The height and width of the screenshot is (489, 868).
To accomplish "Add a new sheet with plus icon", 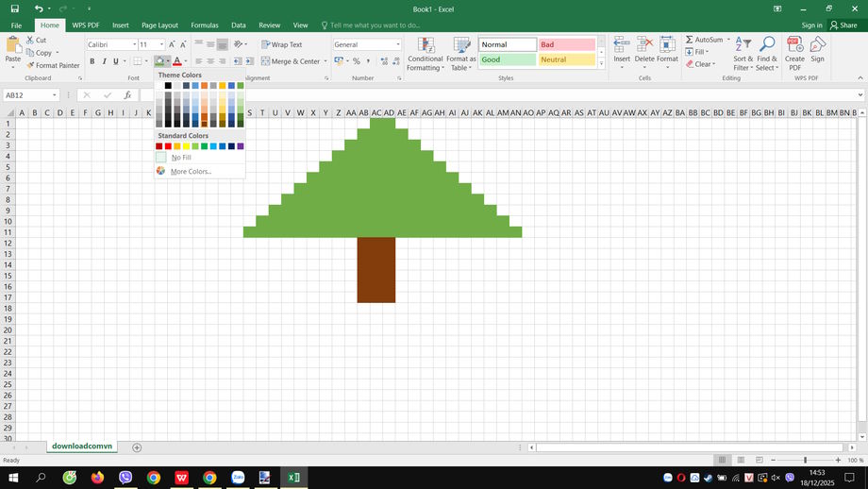I will 137,447.
